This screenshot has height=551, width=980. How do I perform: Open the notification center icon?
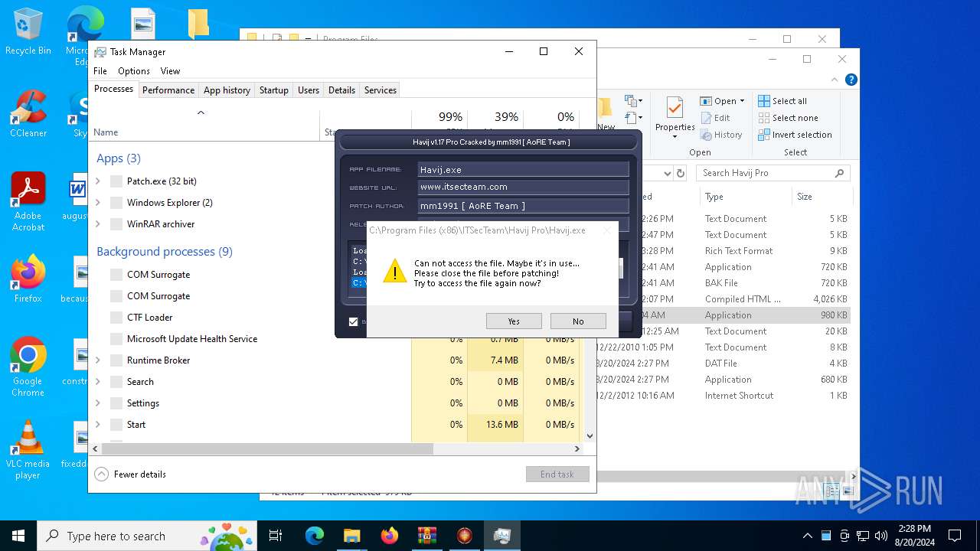pos(955,536)
